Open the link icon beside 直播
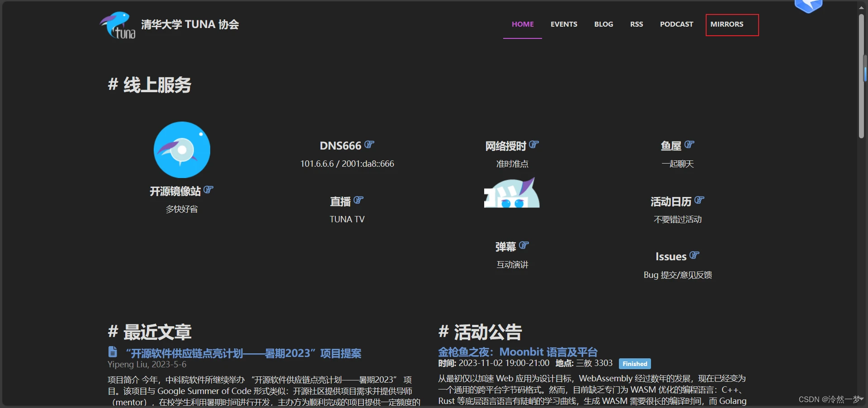Image resolution: width=868 pixels, height=408 pixels. pyautogui.click(x=359, y=200)
